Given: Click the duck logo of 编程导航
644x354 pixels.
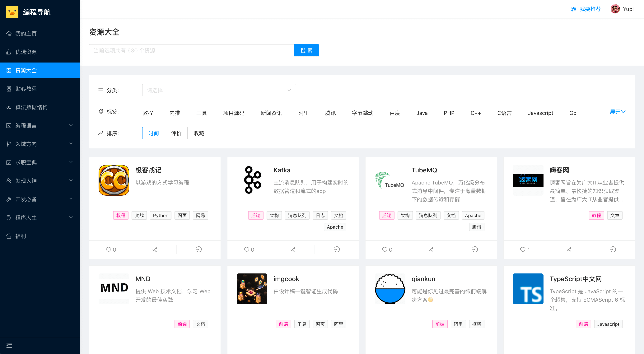Looking at the screenshot, I should [x=12, y=12].
